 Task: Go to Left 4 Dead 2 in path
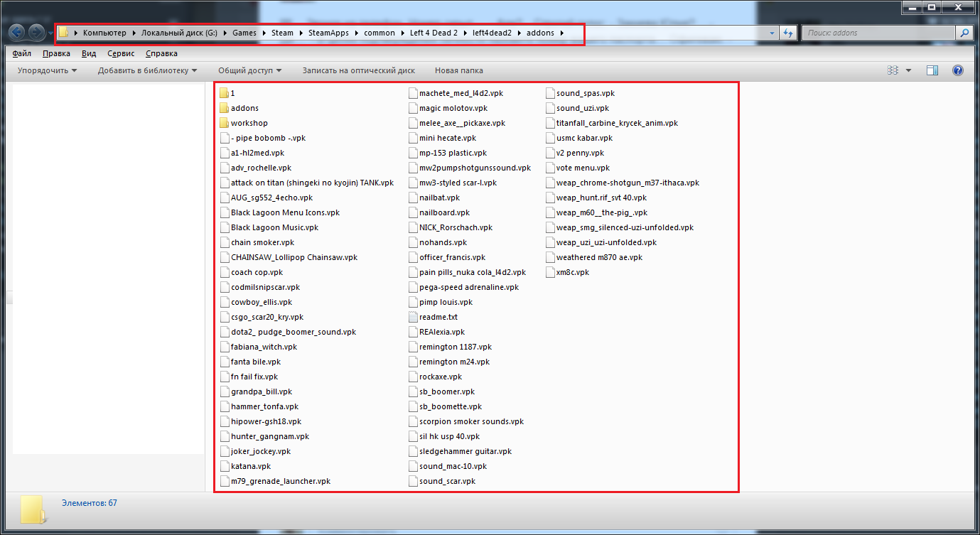point(434,33)
